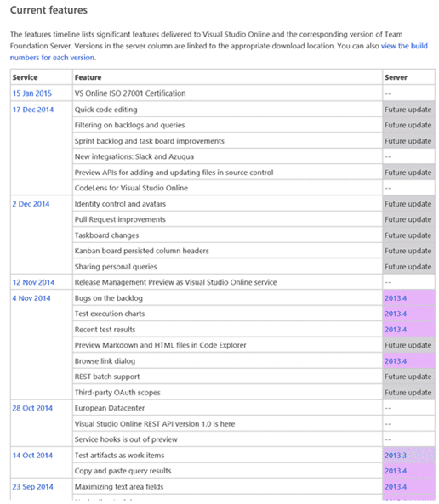Click Future update beside REST batch support
439x504 pixels.
(x=408, y=377)
